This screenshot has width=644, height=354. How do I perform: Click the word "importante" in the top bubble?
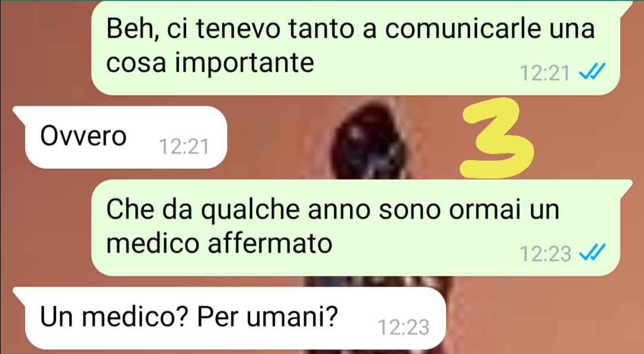[x=244, y=63]
